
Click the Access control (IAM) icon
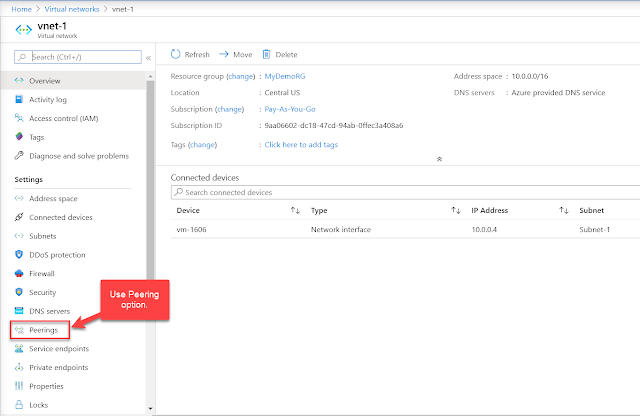(x=19, y=118)
